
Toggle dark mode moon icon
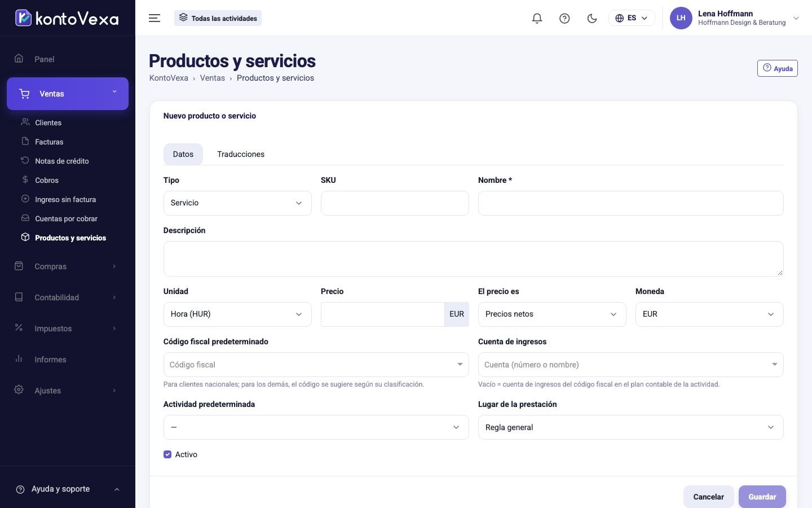tap(592, 18)
